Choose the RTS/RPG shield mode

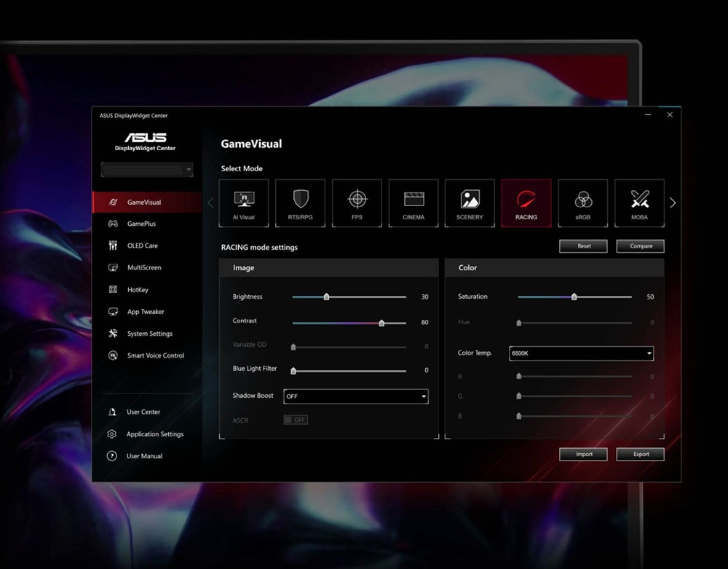pyautogui.click(x=301, y=203)
